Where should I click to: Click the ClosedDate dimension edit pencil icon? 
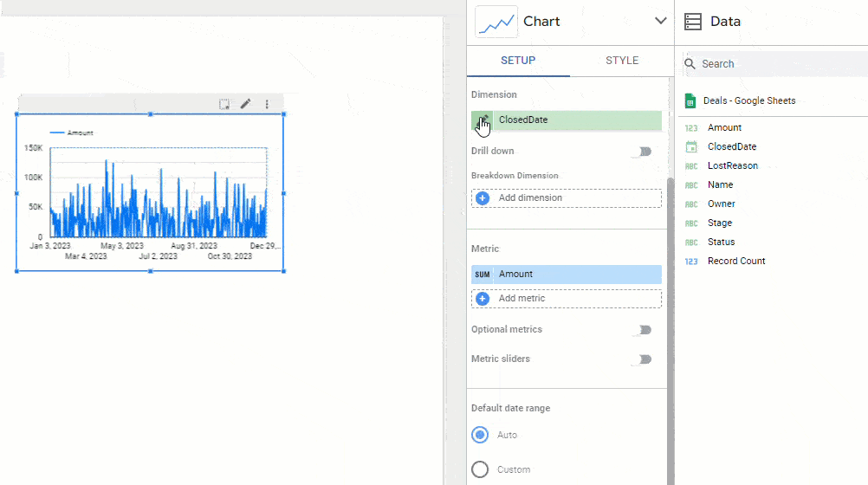[483, 120]
